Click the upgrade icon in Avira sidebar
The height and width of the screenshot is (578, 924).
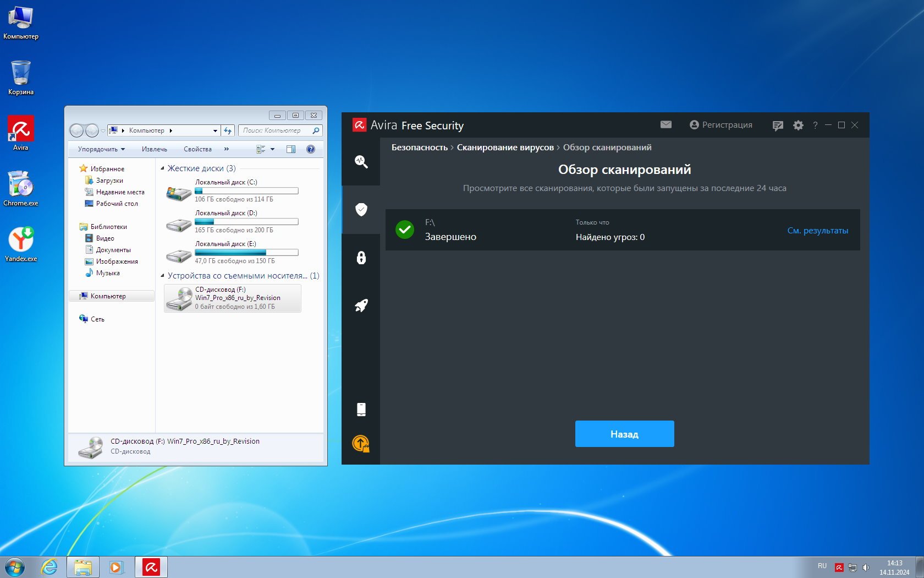click(361, 443)
